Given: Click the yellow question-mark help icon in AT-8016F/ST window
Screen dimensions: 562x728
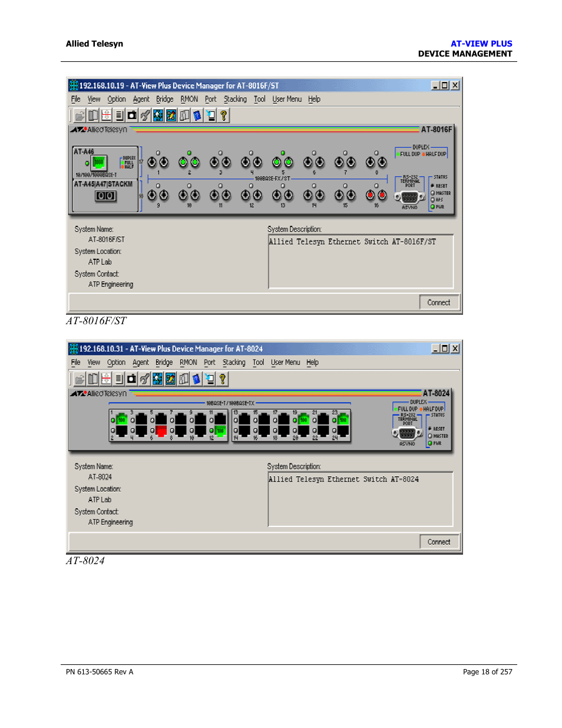Looking at the screenshot, I should tap(223, 116).
